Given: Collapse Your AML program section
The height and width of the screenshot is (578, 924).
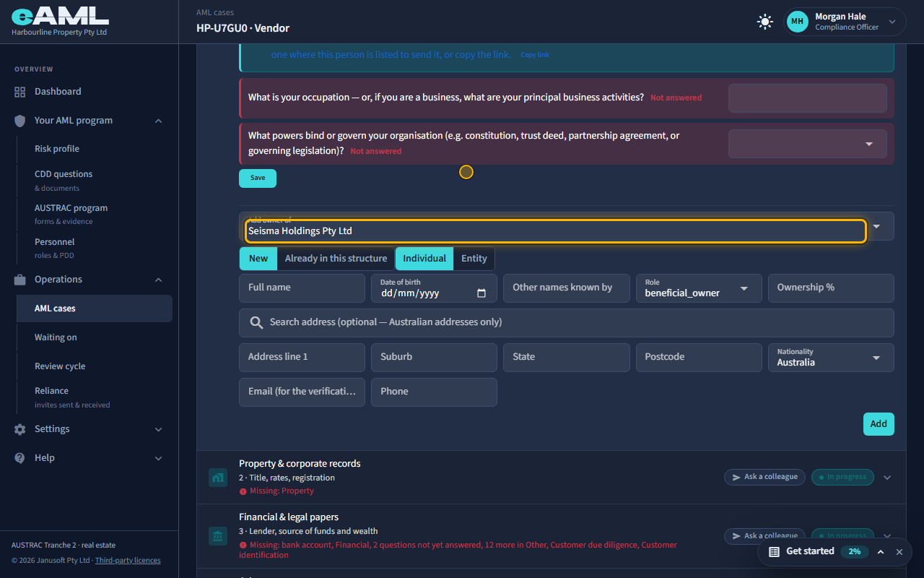Looking at the screenshot, I should [x=159, y=121].
